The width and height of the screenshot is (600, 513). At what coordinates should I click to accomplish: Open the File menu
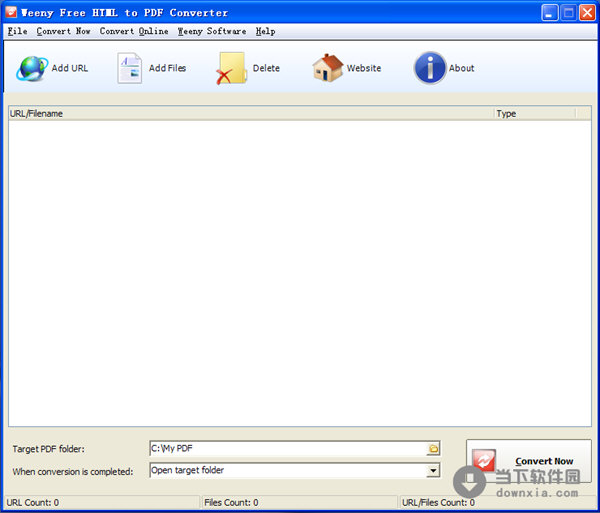tap(18, 31)
